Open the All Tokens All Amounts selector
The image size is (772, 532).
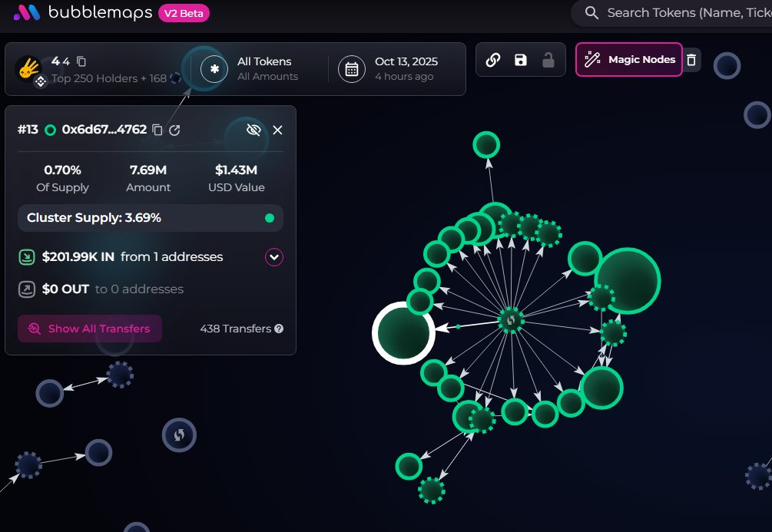pos(267,68)
